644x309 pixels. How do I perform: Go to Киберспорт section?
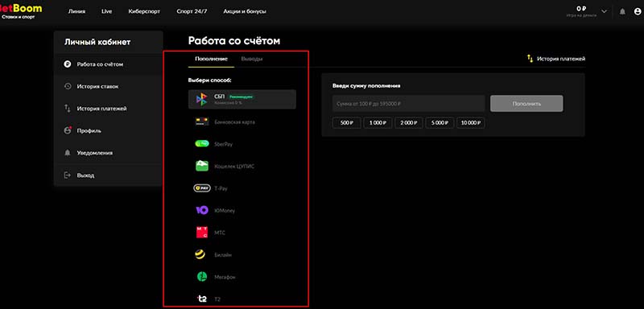pos(144,11)
